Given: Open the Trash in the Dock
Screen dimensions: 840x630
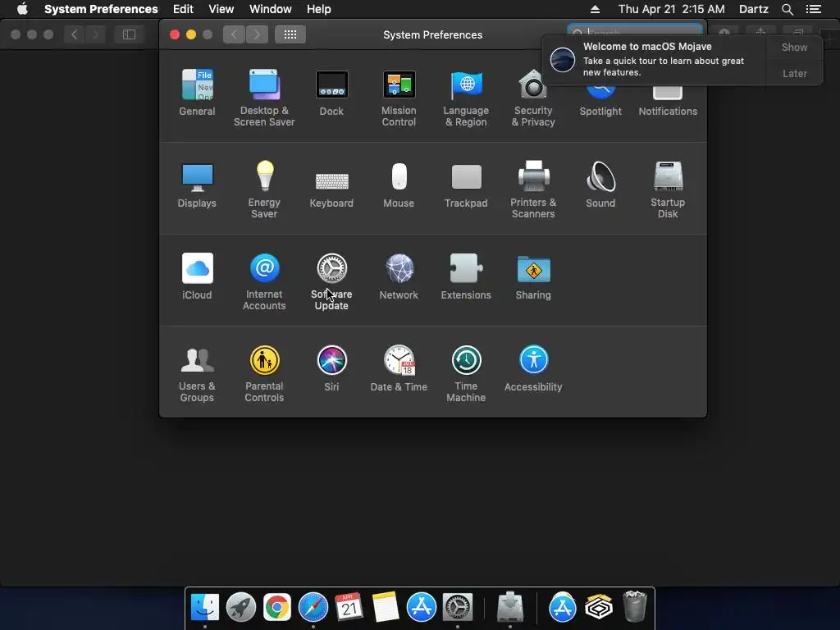Looking at the screenshot, I should 635,606.
